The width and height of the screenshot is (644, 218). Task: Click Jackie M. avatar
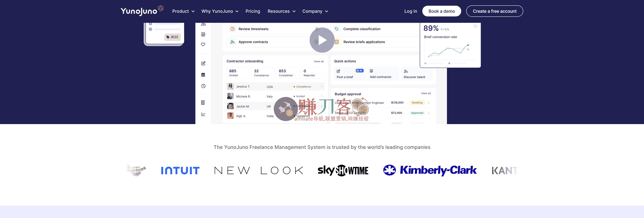230,106
